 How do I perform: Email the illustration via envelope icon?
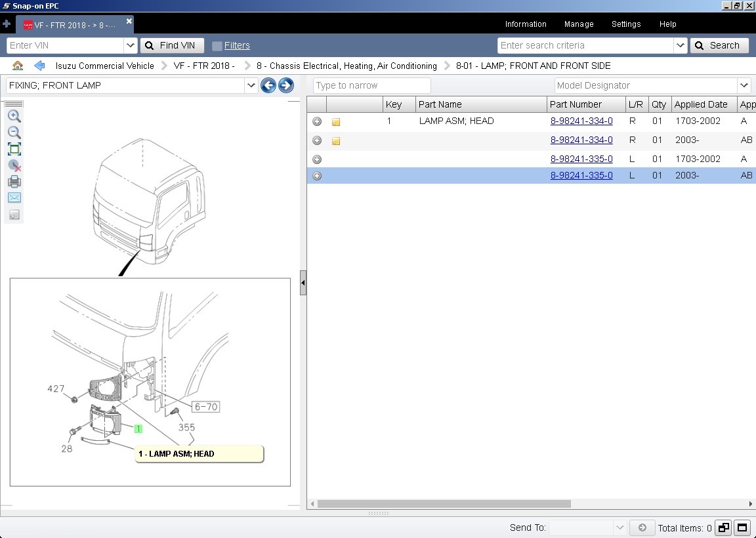click(x=14, y=197)
